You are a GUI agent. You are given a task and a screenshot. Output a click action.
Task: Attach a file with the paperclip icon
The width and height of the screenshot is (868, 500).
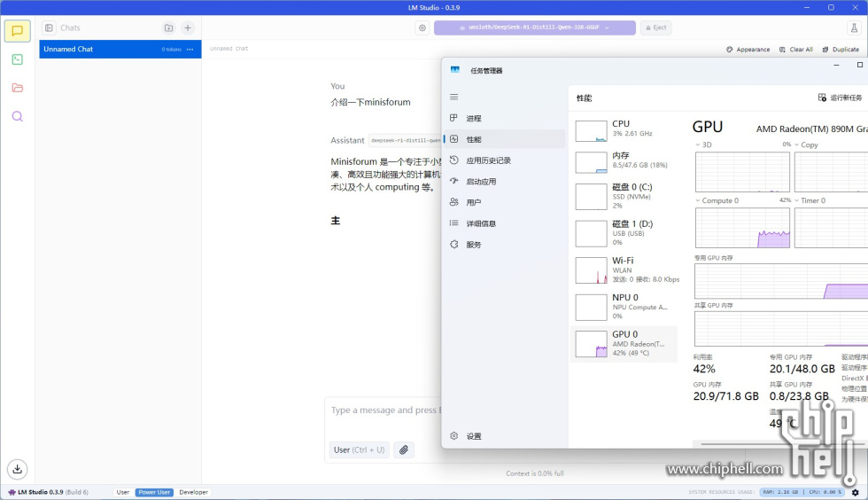pos(404,450)
